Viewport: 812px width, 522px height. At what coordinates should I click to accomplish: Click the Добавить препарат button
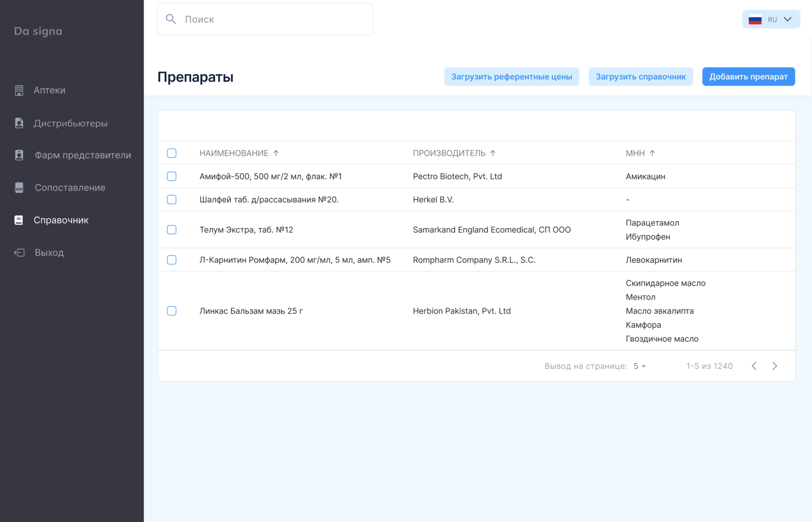point(748,76)
